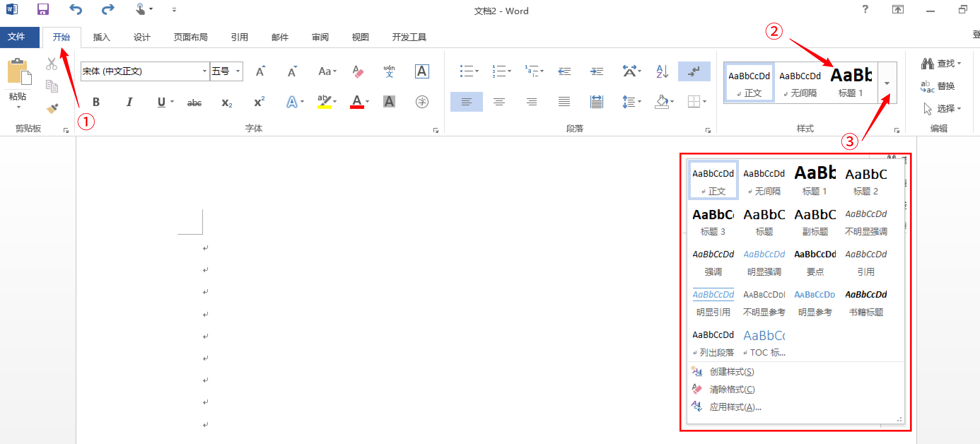Click the Clear Formatting eraser icon

(358, 71)
